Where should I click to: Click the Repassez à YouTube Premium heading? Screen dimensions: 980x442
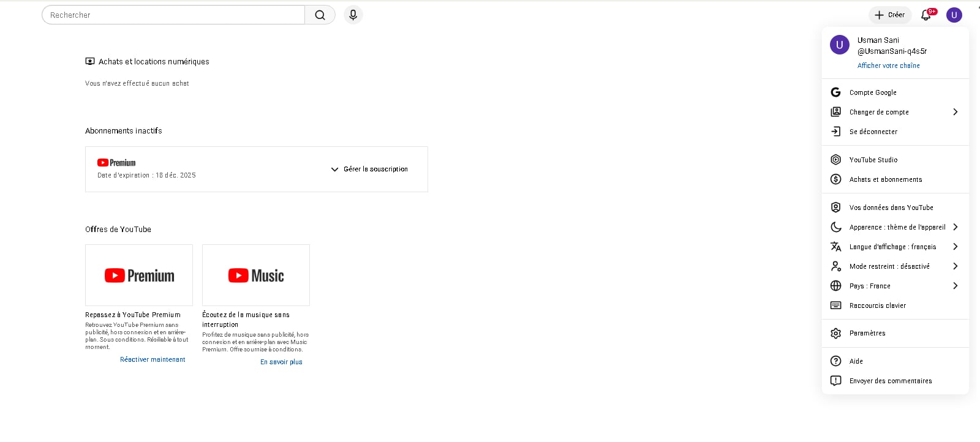[x=133, y=315]
